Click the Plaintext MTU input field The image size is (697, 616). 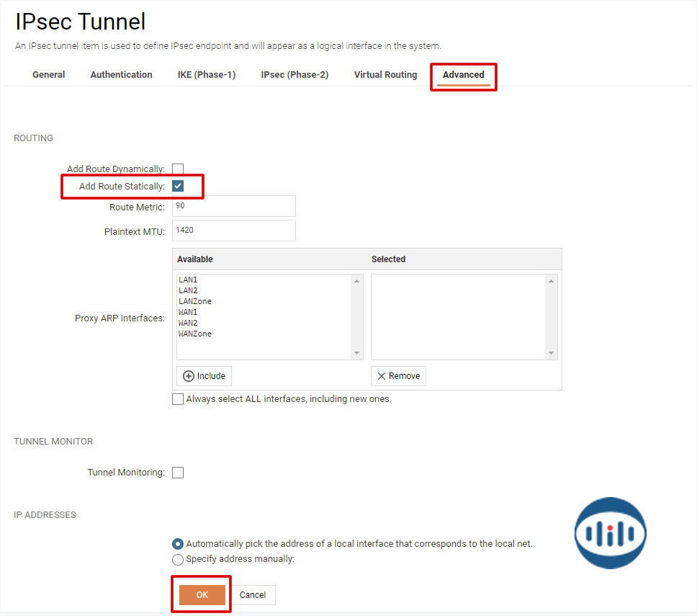pyautogui.click(x=234, y=231)
